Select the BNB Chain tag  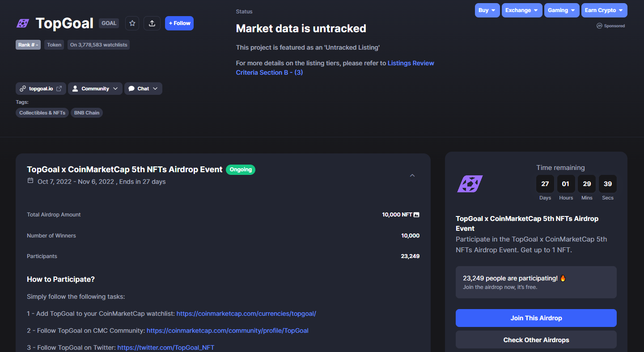[x=87, y=113]
